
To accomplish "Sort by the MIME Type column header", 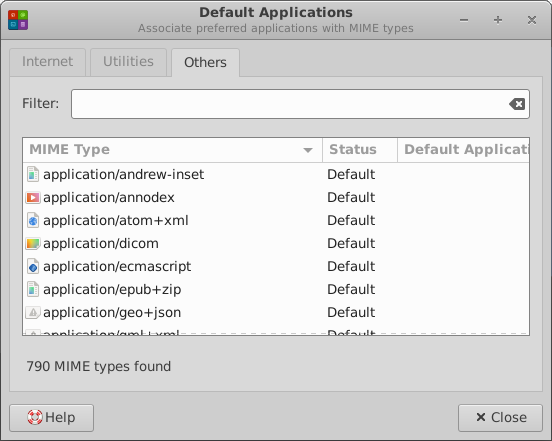I will click(x=172, y=150).
